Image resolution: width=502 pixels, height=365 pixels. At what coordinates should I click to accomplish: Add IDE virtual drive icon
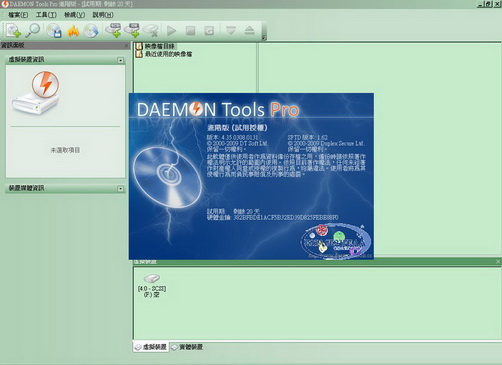[x=132, y=30]
